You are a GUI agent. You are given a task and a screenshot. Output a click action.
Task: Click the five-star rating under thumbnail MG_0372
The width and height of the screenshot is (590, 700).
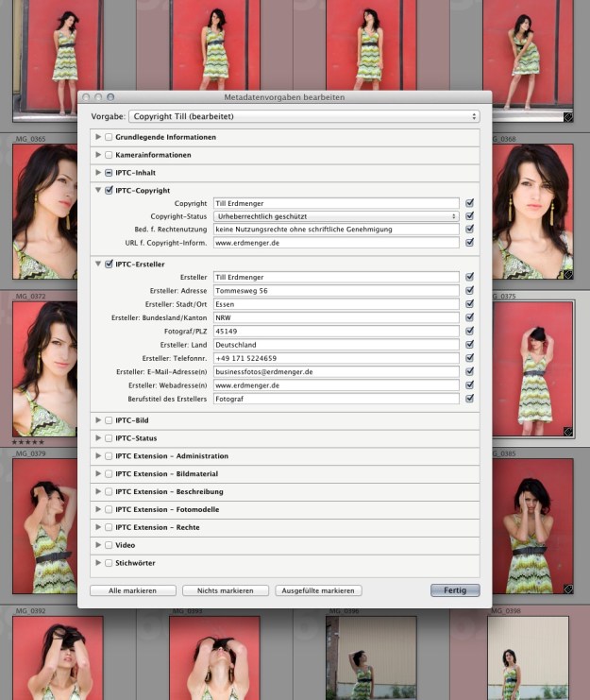pyautogui.click(x=29, y=441)
